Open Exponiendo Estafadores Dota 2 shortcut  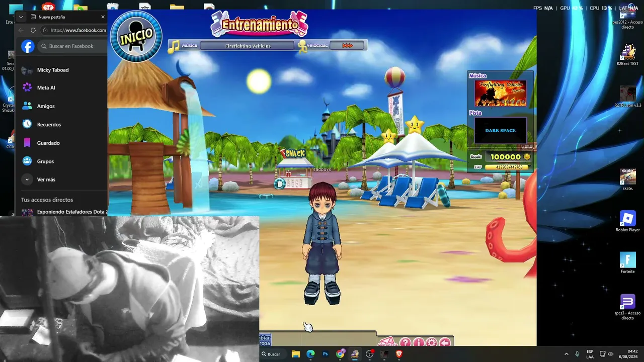pos(64,212)
